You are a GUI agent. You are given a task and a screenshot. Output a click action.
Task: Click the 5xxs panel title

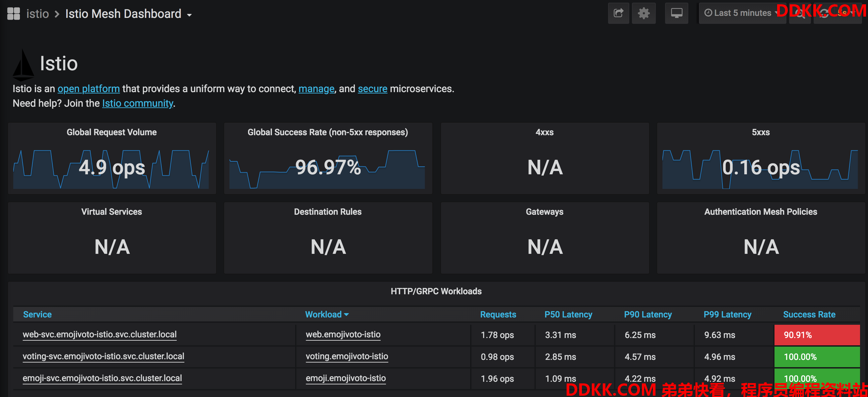click(x=761, y=132)
